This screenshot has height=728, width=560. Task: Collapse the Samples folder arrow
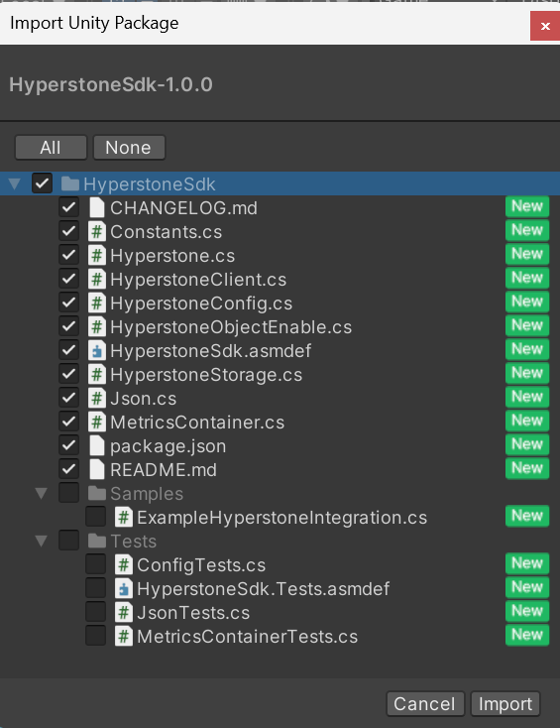click(42, 494)
